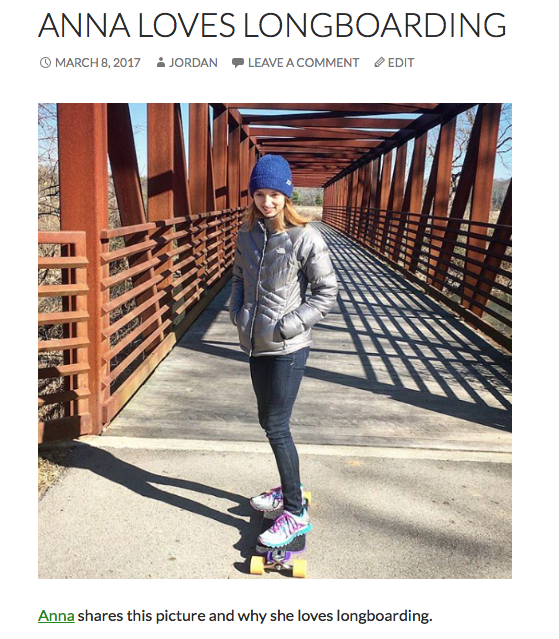Screen dimensions: 559x639
Task: Open the green Anna hyperlink in caption
Action: 56,616
